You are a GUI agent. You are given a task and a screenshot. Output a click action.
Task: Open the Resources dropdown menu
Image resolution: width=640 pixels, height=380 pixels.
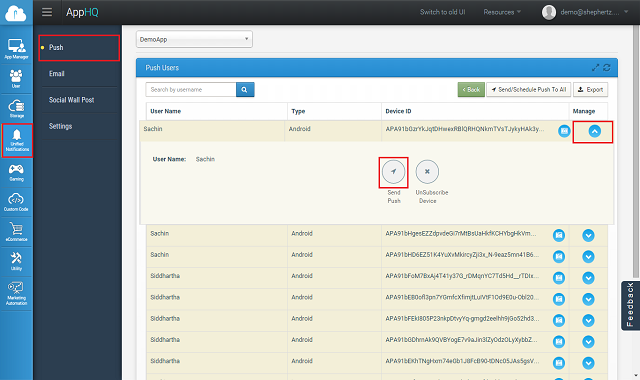point(502,12)
